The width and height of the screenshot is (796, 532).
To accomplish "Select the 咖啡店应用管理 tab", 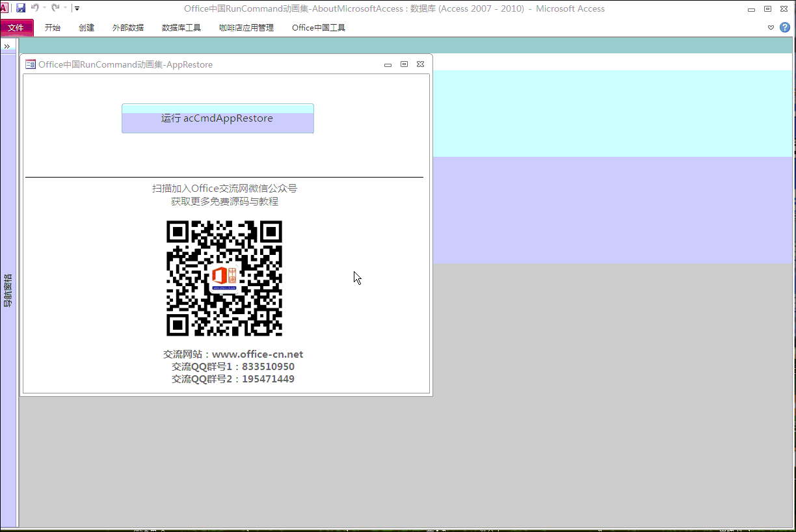I will [x=246, y=28].
